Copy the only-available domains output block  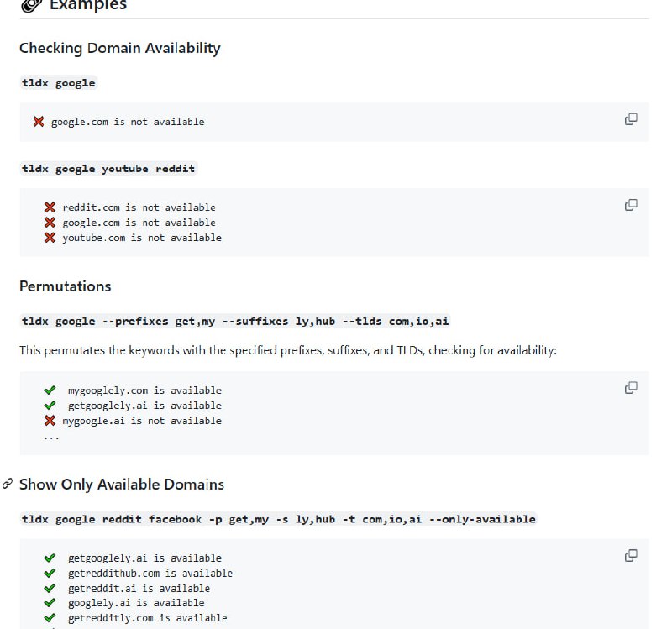coord(631,555)
